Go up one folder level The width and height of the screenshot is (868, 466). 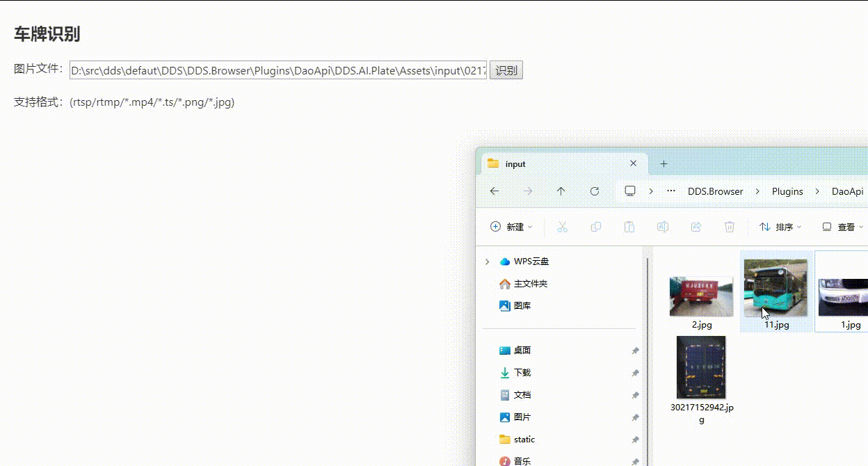(x=561, y=191)
